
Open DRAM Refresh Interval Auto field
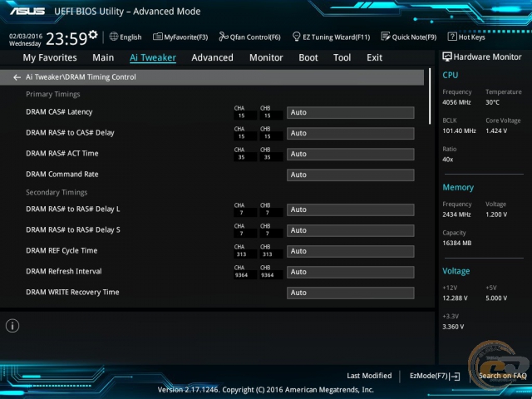pos(351,272)
